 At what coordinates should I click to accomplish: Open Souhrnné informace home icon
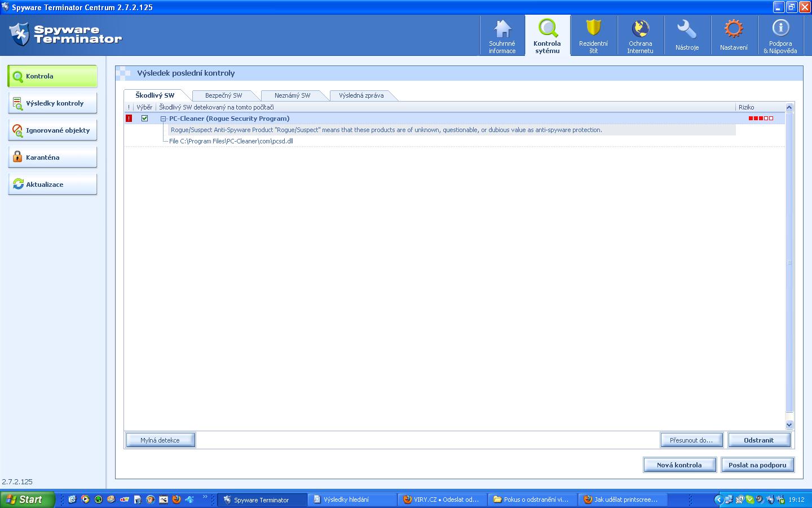click(x=502, y=29)
